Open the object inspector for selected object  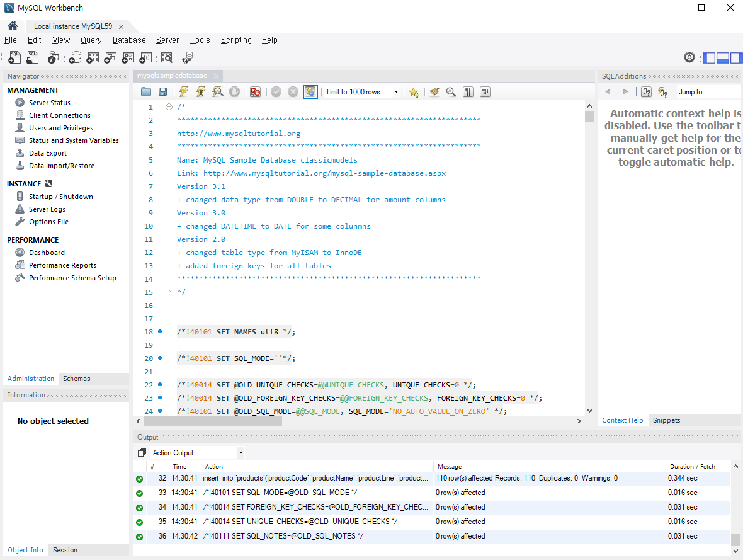pyautogui.click(x=53, y=57)
